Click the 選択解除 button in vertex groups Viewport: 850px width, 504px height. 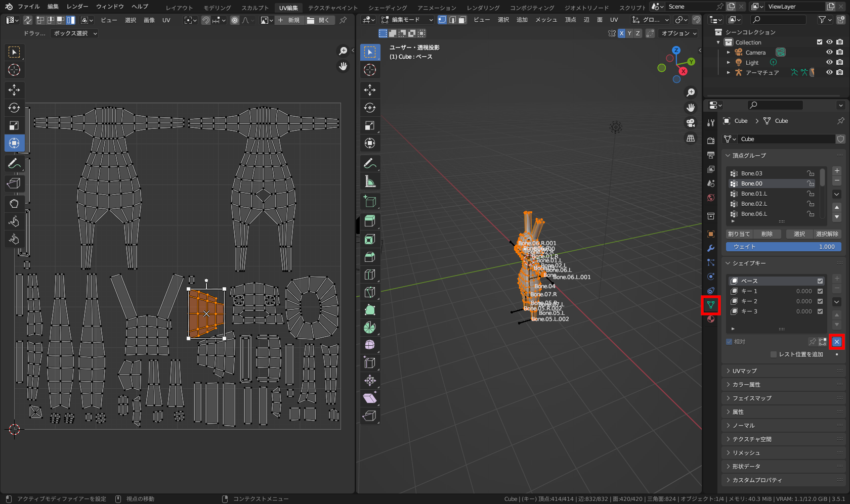click(827, 234)
